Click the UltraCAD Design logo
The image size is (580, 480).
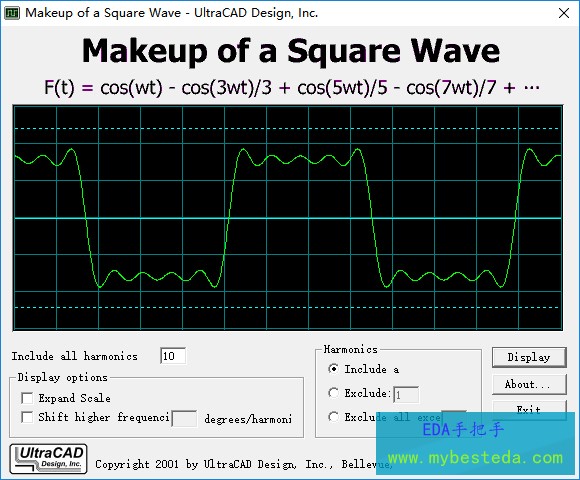point(48,459)
